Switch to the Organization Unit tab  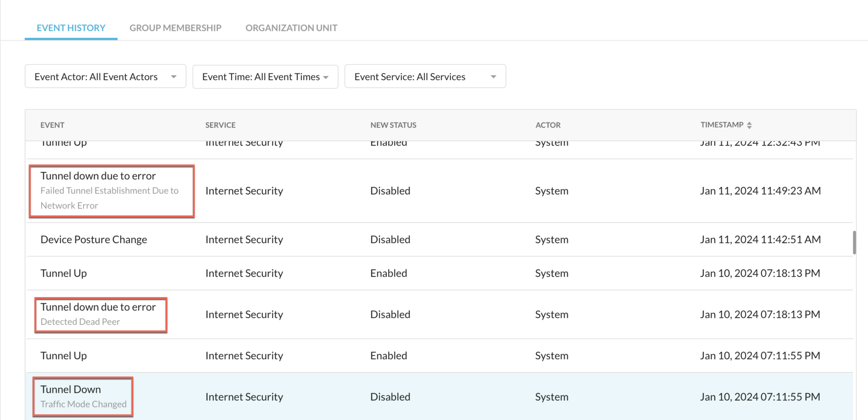click(x=291, y=28)
